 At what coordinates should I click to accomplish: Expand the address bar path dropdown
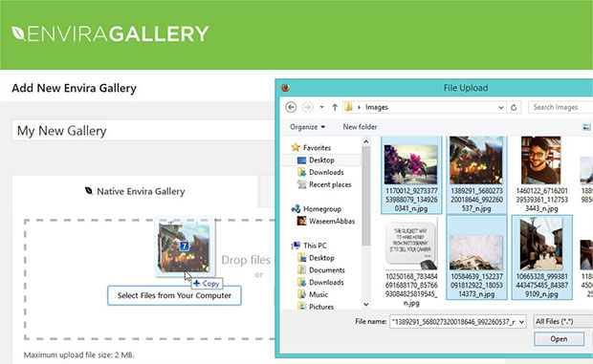click(x=501, y=108)
